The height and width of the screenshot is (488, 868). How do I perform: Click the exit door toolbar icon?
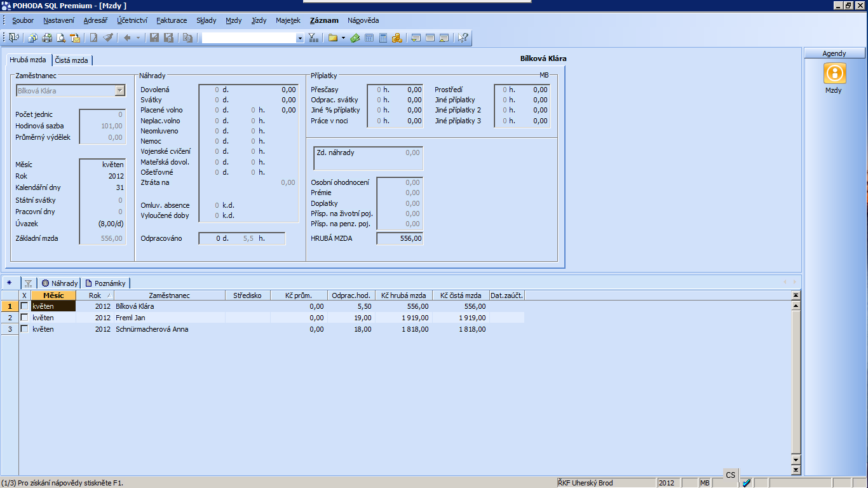(x=14, y=38)
